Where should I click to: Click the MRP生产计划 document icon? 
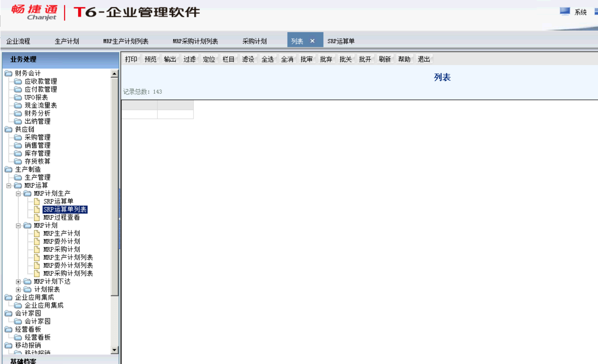point(37,233)
